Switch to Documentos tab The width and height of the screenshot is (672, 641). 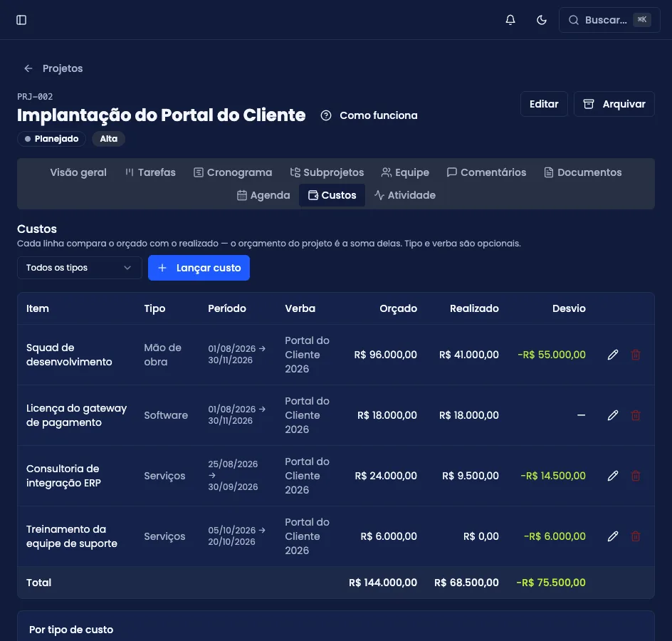[x=583, y=172]
